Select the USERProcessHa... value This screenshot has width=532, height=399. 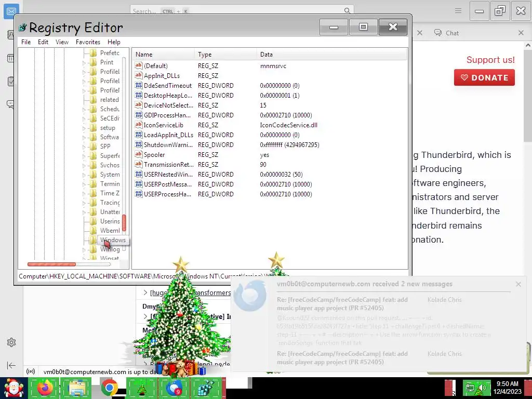(167, 194)
